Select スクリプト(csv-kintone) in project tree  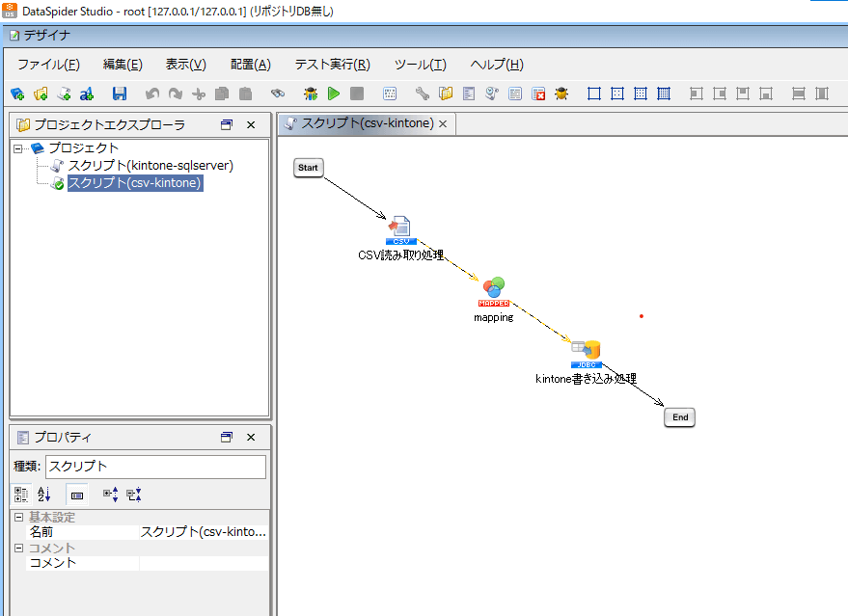pos(135,183)
